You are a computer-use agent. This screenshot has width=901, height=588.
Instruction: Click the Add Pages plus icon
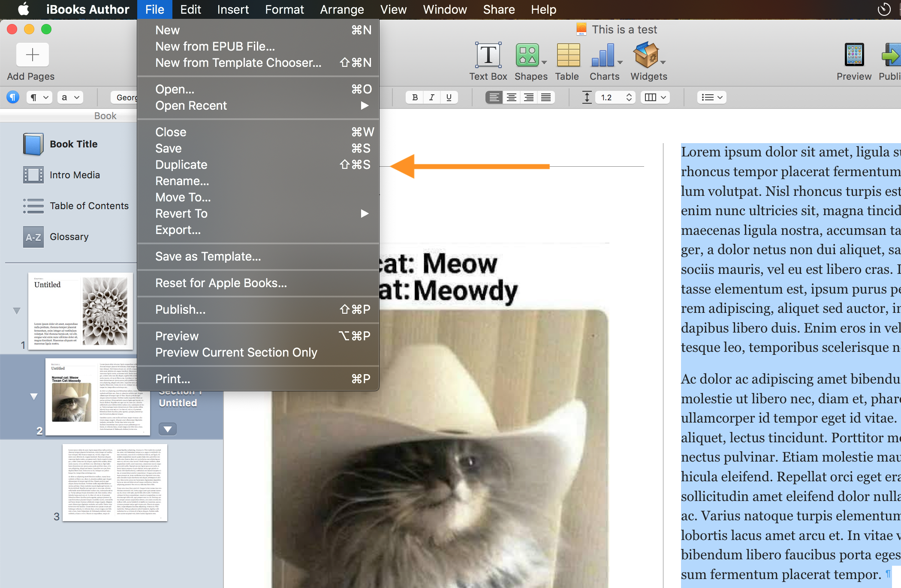33,55
